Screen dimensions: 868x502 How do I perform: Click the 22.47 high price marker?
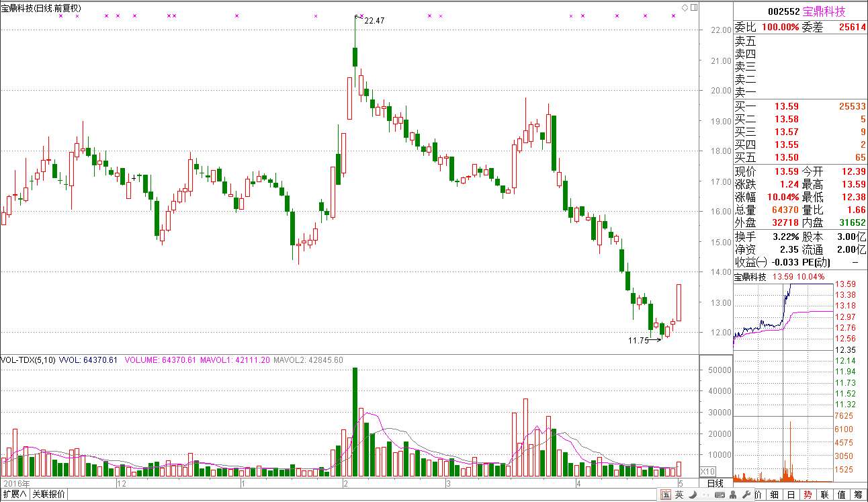(x=374, y=21)
